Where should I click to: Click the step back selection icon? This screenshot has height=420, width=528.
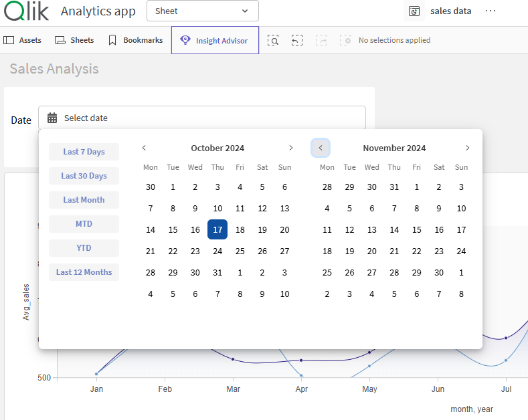tap(297, 40)
